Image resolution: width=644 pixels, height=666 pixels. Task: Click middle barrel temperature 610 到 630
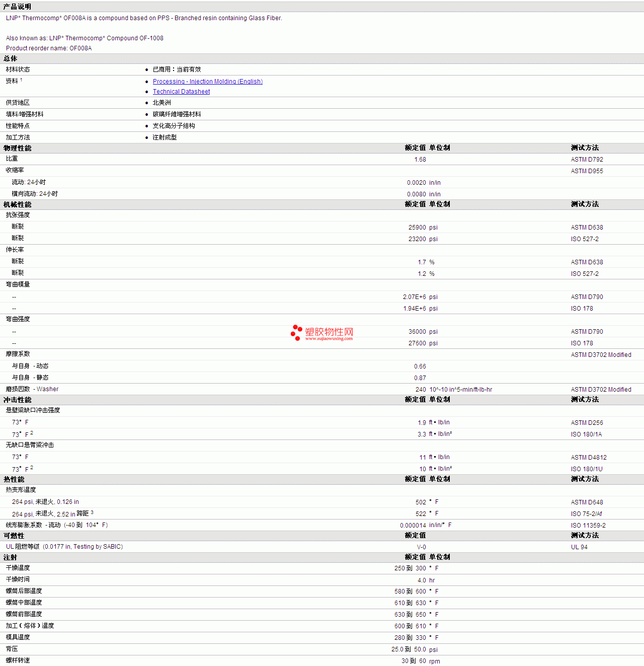[410, 603]
